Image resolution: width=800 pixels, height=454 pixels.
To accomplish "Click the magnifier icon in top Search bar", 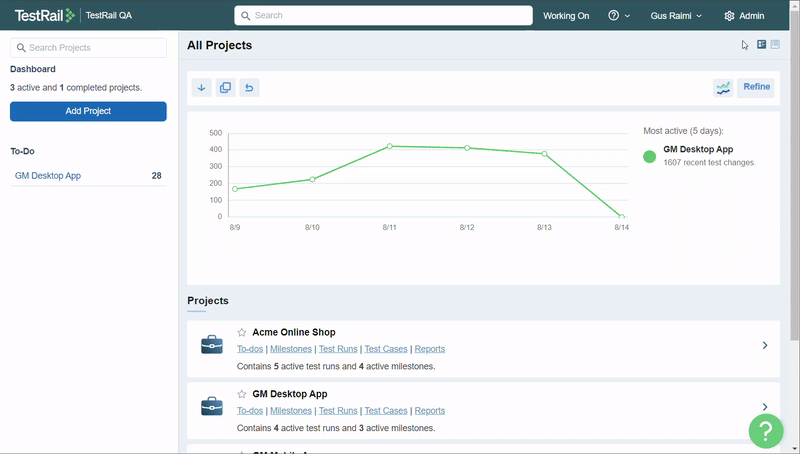I will [245, 16].
